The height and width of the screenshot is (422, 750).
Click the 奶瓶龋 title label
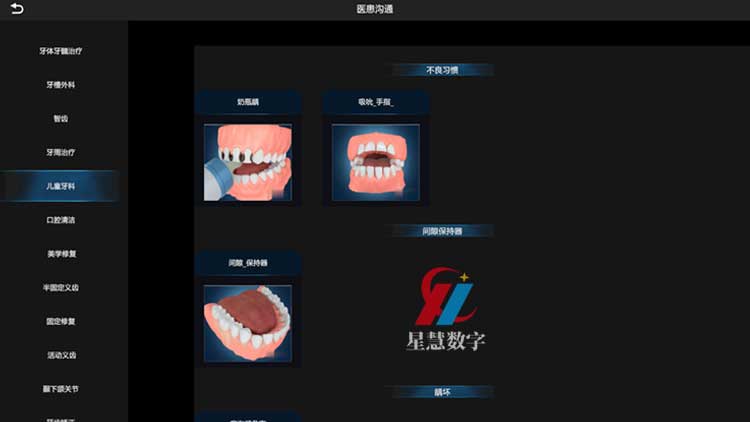tap(248, 102)
